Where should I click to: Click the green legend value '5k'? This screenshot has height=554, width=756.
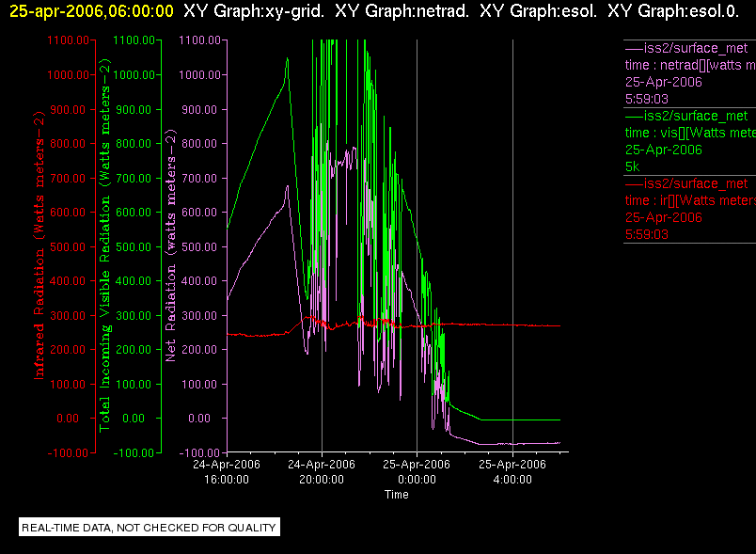coord(632,166)
